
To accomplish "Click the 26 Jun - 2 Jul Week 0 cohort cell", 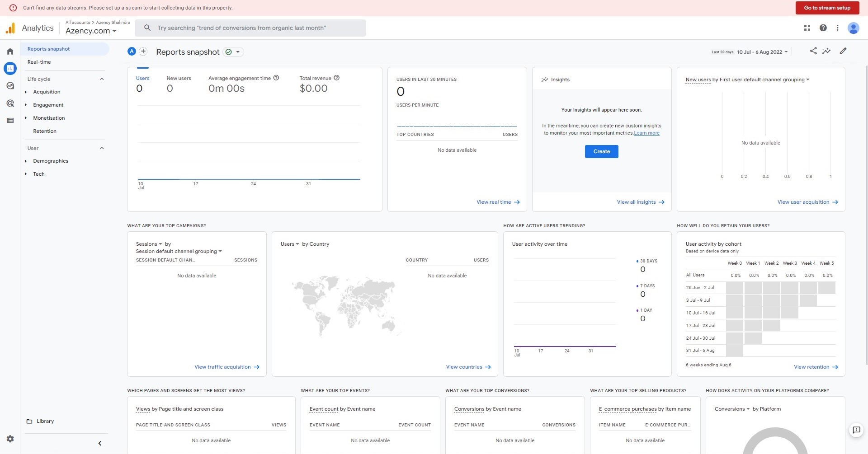I will coord(735,287).
